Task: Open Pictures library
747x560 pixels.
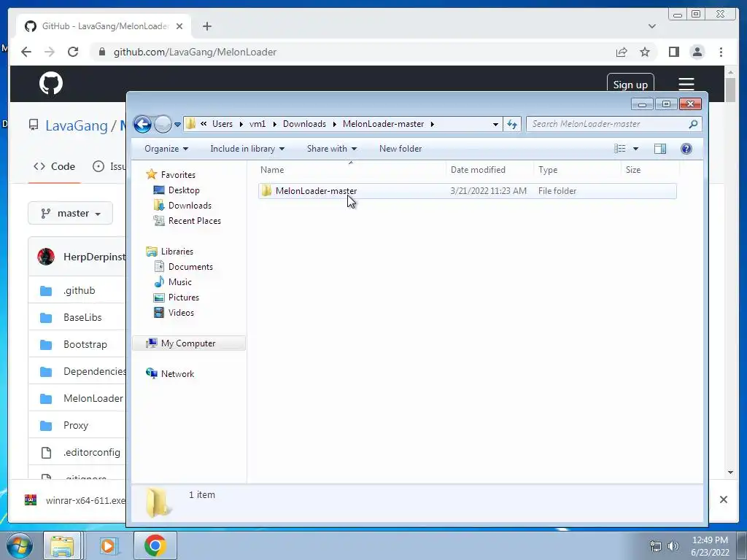Action: point(183,297)
